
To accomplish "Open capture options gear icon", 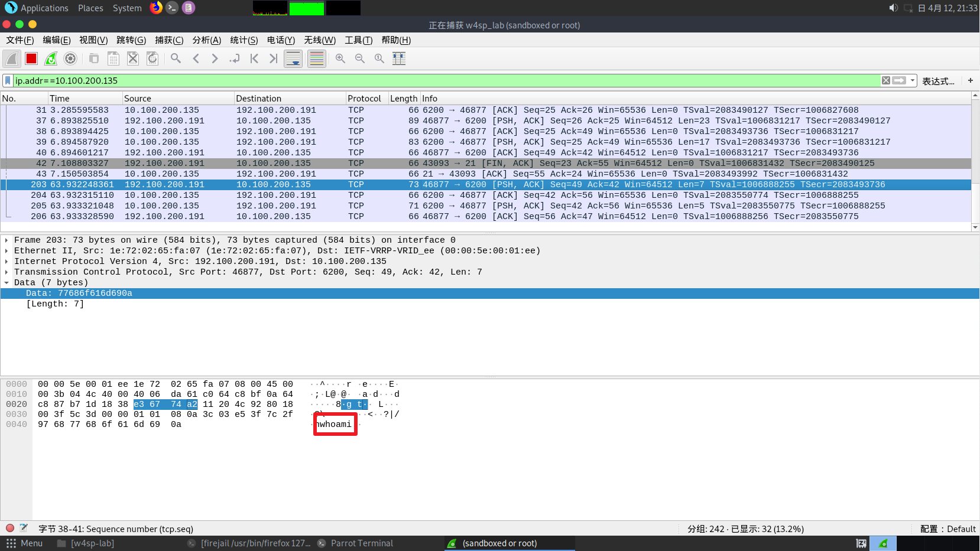I will click(70, 58).
